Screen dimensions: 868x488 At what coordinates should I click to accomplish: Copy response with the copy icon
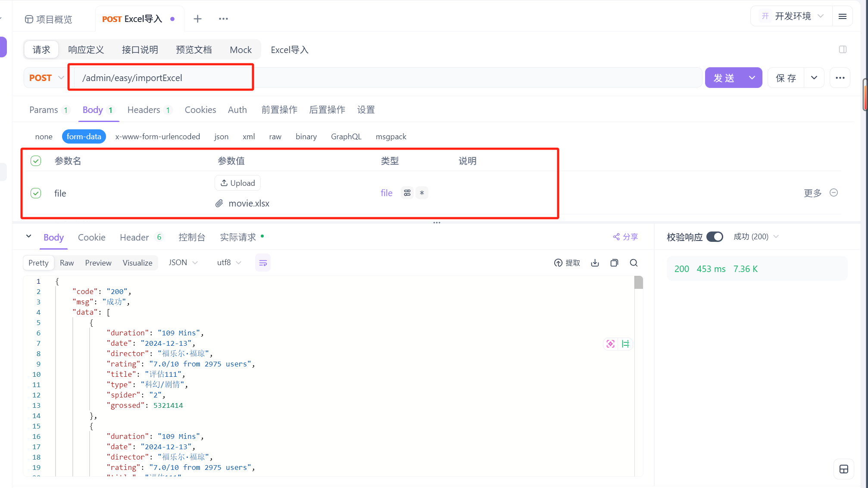point(614,263)
